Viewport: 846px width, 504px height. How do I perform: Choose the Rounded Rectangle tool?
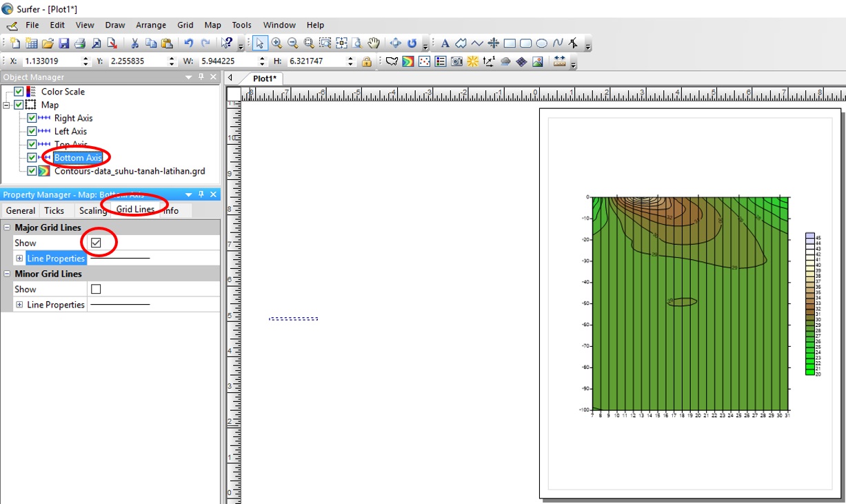pyautogui.click(x=525, y=43)
